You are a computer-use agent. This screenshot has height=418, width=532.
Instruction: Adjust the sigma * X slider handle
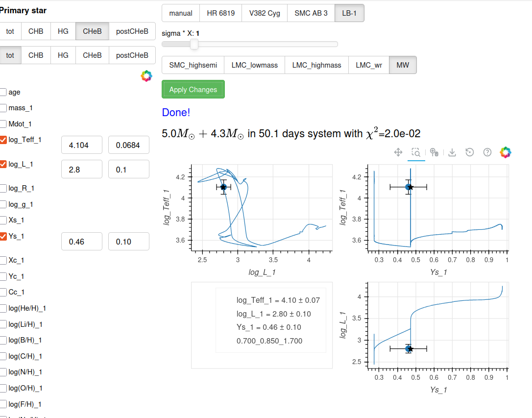click(194, 45)
